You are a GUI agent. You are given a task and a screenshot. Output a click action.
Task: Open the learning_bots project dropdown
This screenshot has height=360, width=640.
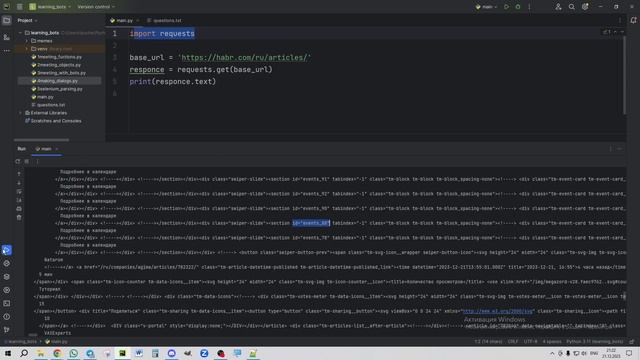click(x=50, y=7)
